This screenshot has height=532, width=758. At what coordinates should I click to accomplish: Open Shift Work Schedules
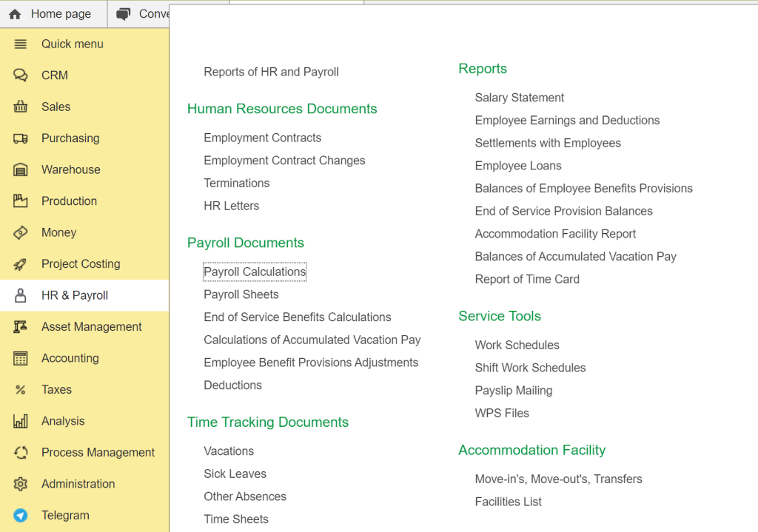(530, 368)
